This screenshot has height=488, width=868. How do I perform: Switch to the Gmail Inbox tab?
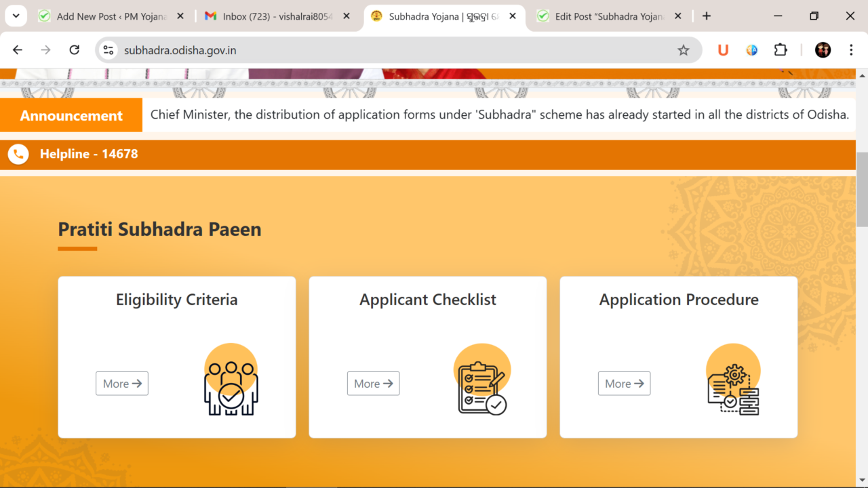(x=277, y=16)
